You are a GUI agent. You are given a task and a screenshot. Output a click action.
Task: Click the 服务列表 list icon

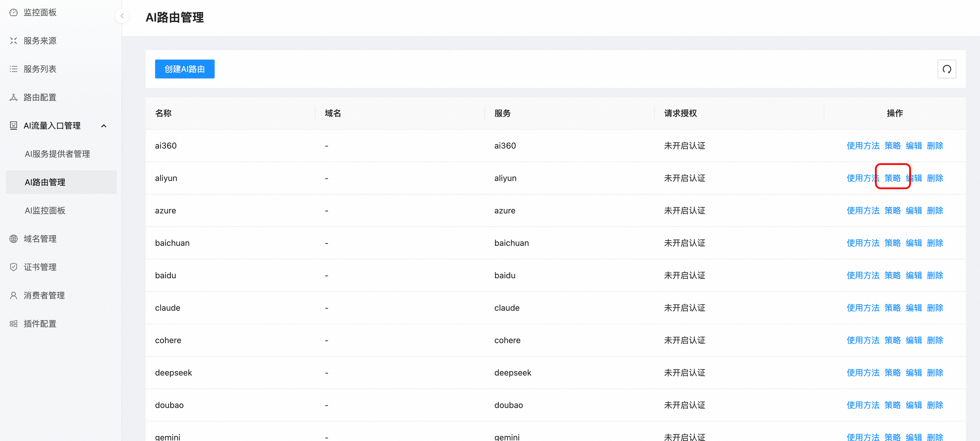(x=13, y=69)
